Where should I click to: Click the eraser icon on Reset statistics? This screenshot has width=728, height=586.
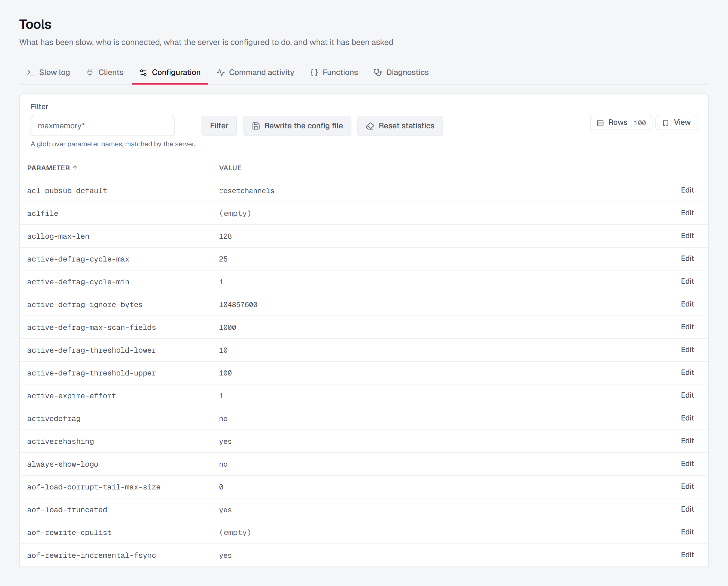(x=370, y=126)
